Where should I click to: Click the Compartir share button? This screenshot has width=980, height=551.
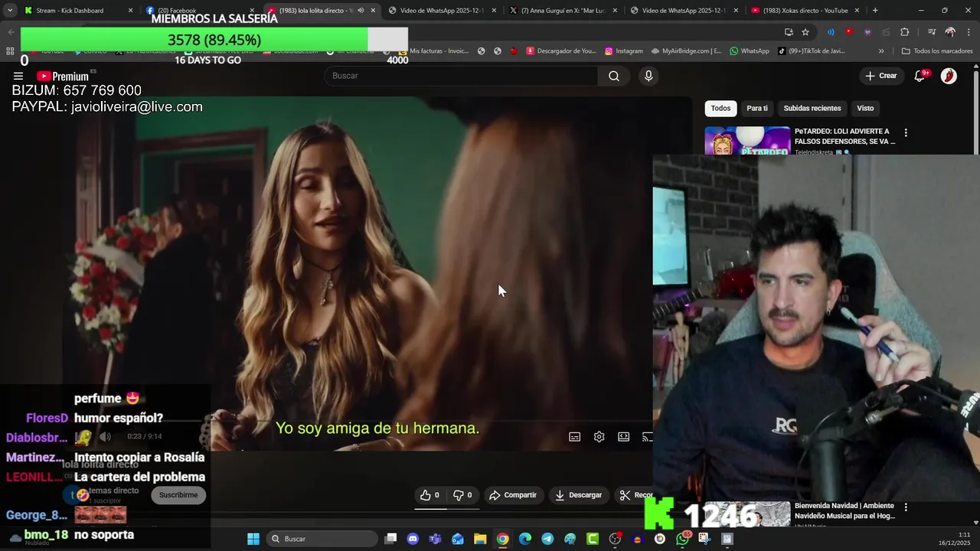(x=513, y=495)
